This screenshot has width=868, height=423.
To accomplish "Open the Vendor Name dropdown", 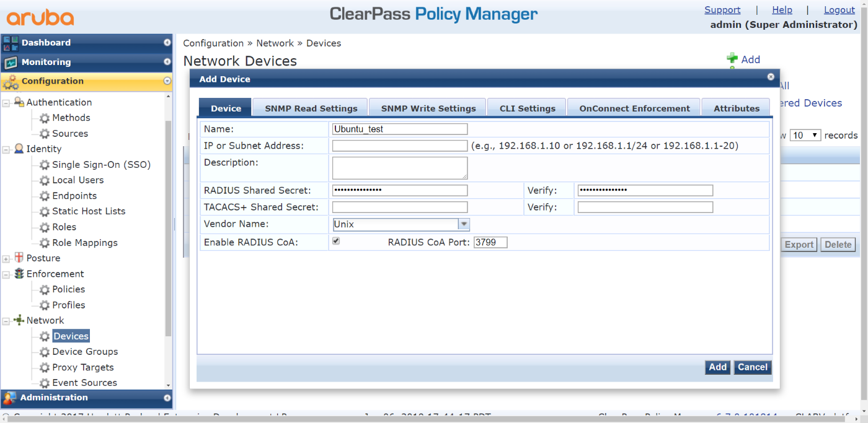I will click(x=464, y=224).
